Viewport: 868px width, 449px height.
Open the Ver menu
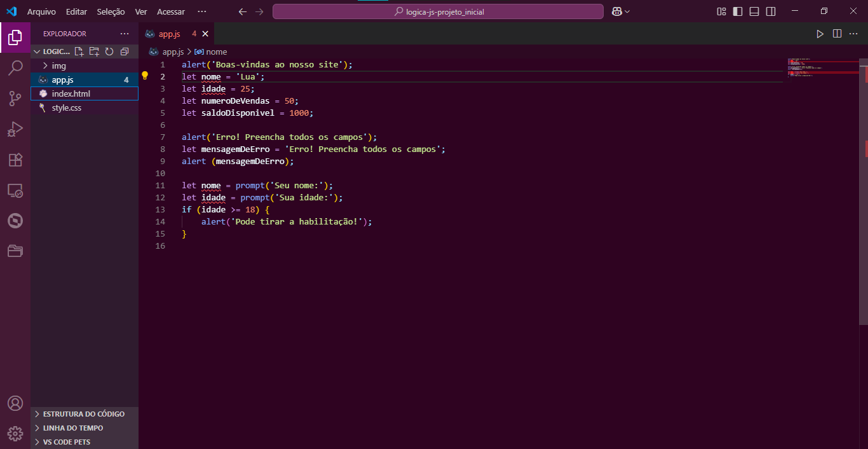(141, 11)
